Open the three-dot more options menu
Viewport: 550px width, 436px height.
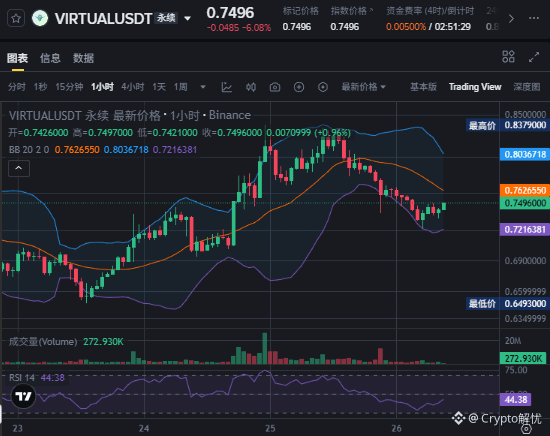click(534, 18)
